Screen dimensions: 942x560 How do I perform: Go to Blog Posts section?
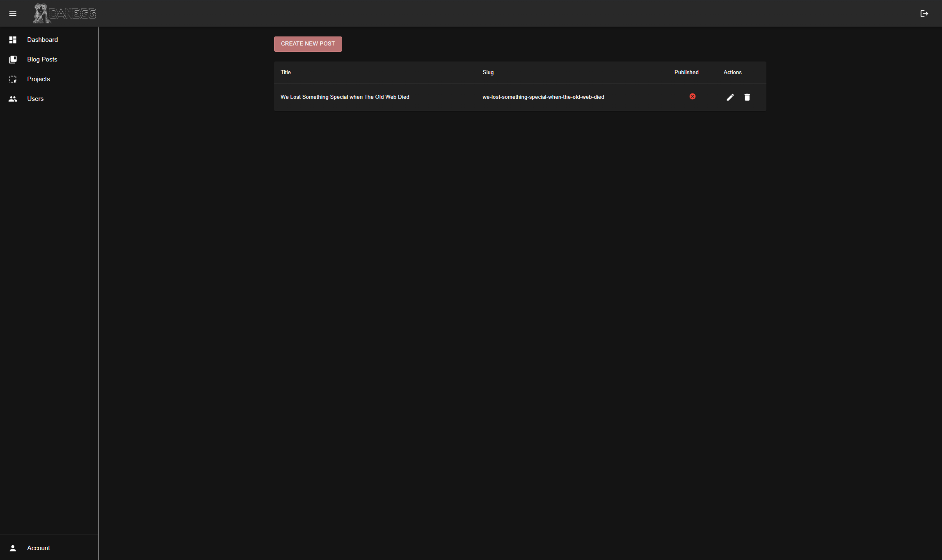[42, 59]
